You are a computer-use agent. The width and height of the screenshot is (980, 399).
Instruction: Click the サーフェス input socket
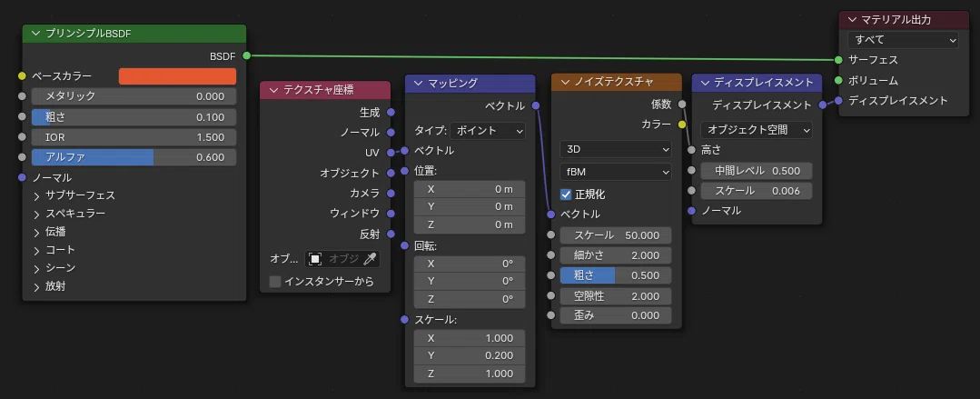pyautogui.click(x=838, y=60)
